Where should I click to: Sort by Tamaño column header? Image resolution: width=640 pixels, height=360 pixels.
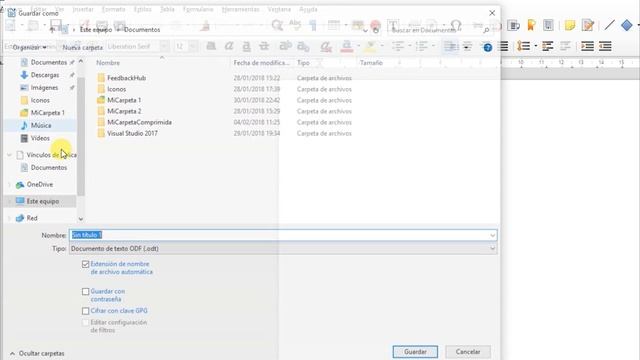pyautogui.click(x=371, y=63)
